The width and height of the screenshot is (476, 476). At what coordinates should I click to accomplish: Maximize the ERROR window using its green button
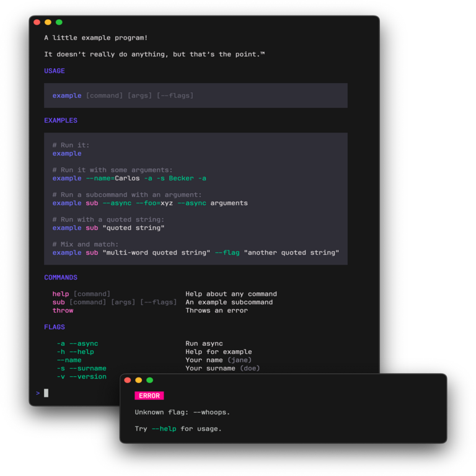[x=150, y=380]
